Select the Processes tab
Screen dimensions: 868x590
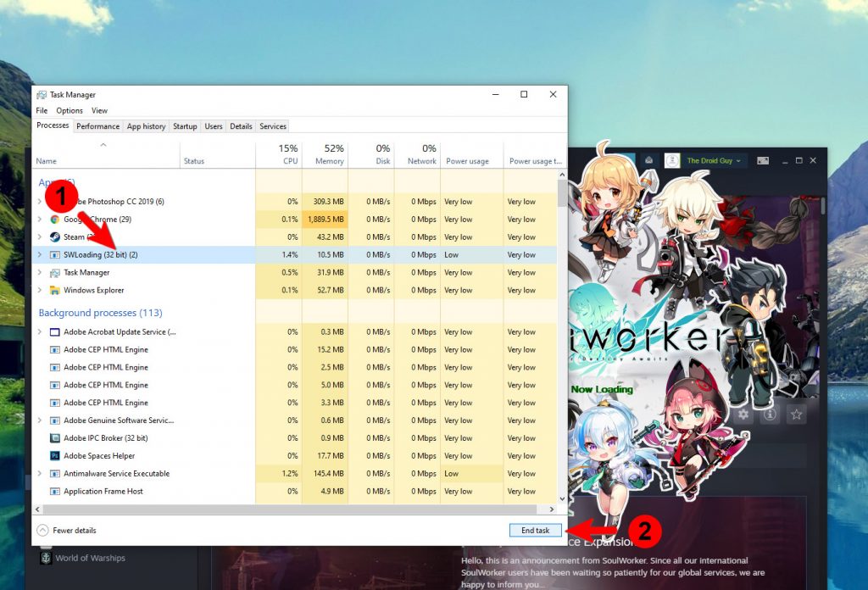53,125
